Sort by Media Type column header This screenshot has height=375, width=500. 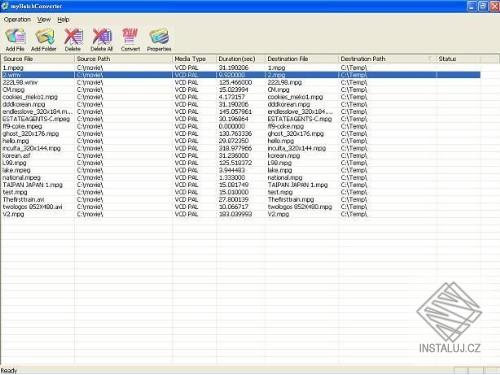(194, 59)
